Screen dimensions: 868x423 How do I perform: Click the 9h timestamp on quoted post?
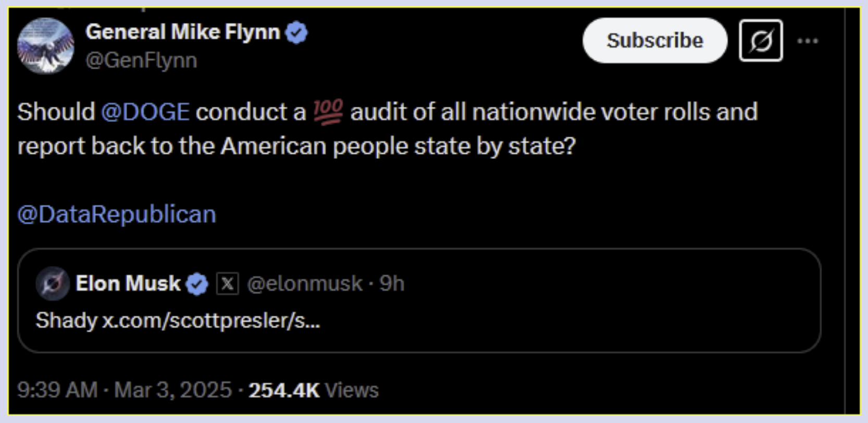click(x=392, y=283)
